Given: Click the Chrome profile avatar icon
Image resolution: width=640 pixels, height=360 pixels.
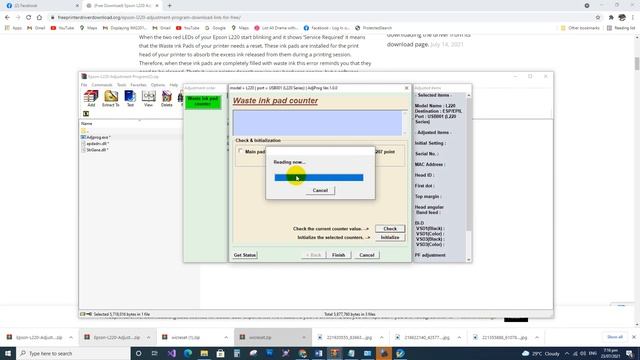Looking at the screenshot, I should pyautogui.click(x=622, y=18).
